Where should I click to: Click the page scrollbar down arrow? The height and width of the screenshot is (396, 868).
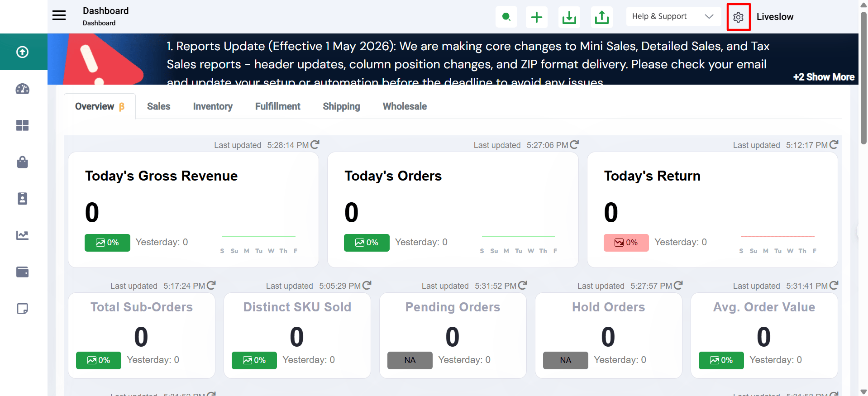863,392
